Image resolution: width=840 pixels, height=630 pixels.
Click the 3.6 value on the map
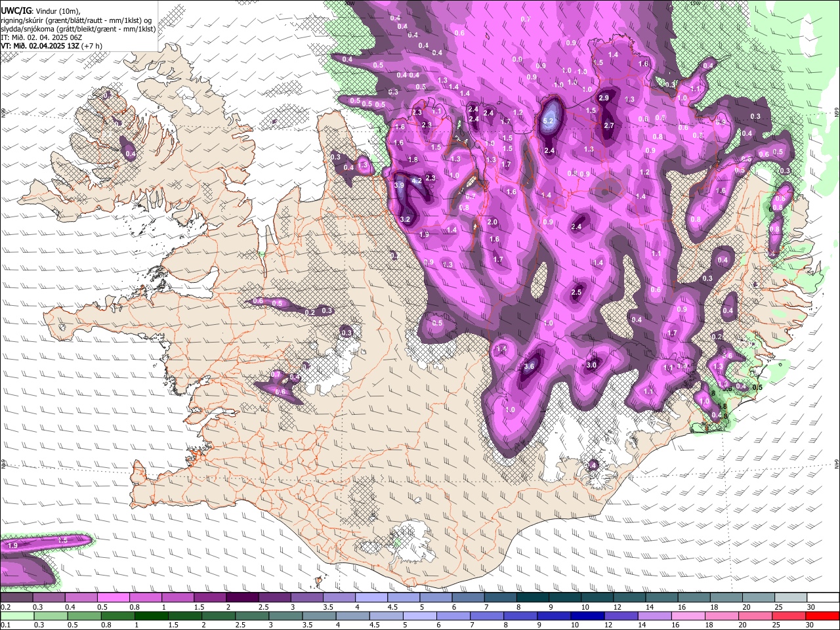coord(530,367)
